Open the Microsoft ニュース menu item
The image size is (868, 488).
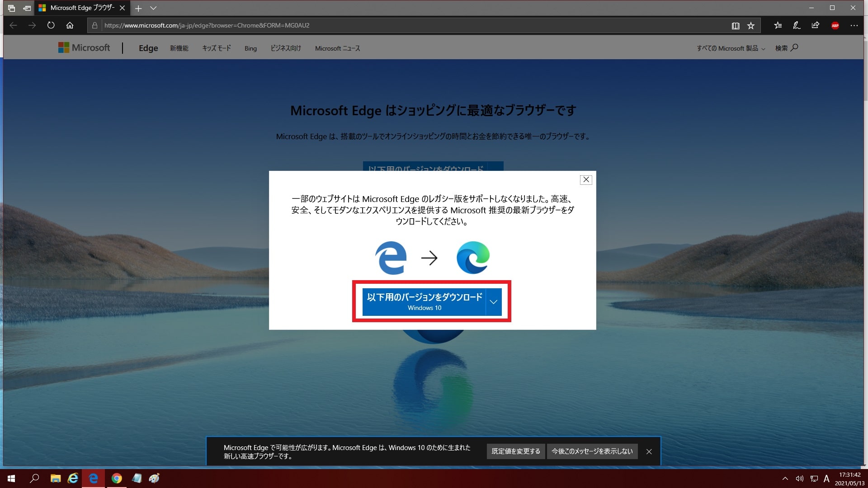(338, 48)
